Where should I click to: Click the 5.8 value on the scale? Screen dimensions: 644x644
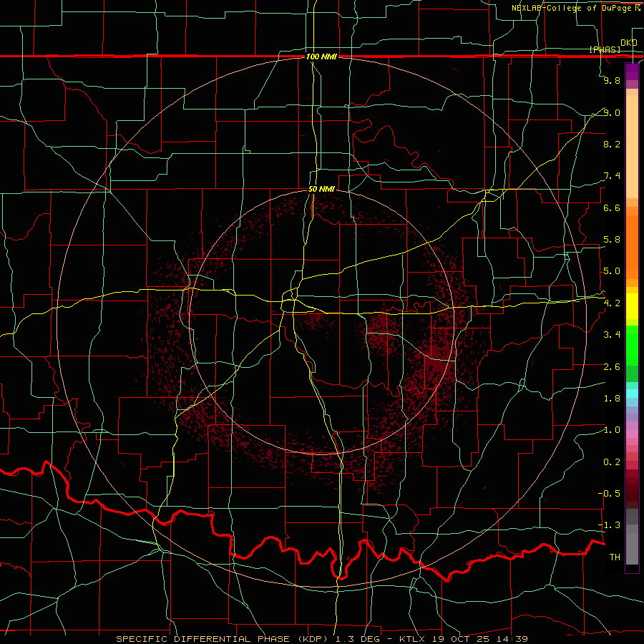pyautogui.click(x=612, y=240)
